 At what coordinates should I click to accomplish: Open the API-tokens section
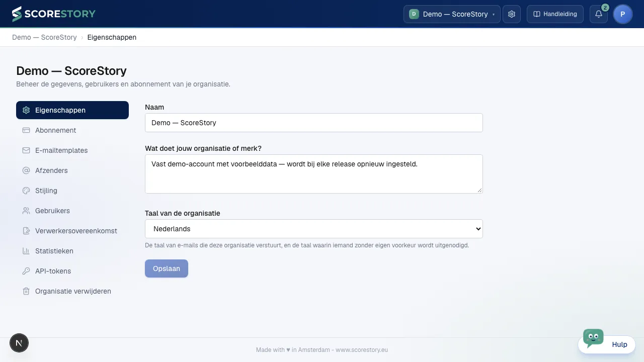(x=72, y=271)
